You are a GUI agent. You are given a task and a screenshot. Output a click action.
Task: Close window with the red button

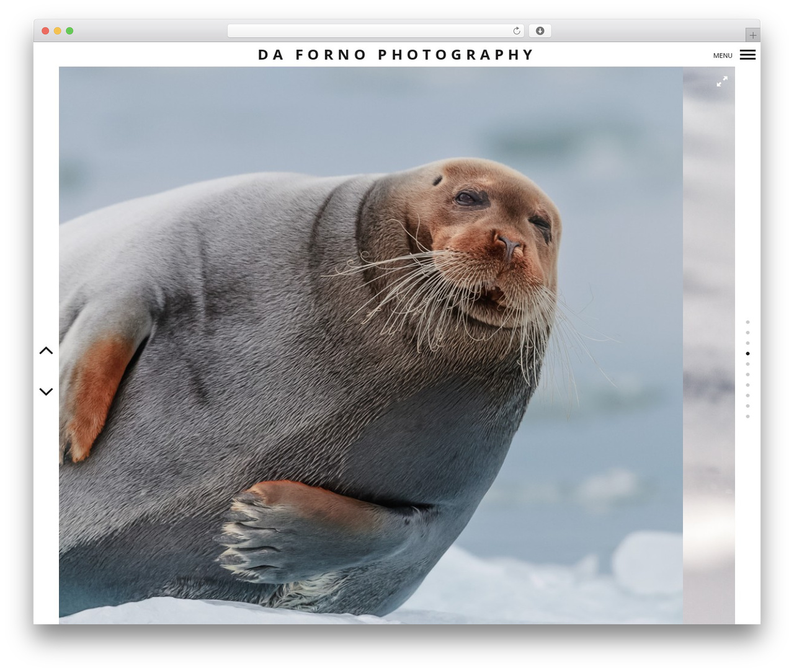(45, 31)
